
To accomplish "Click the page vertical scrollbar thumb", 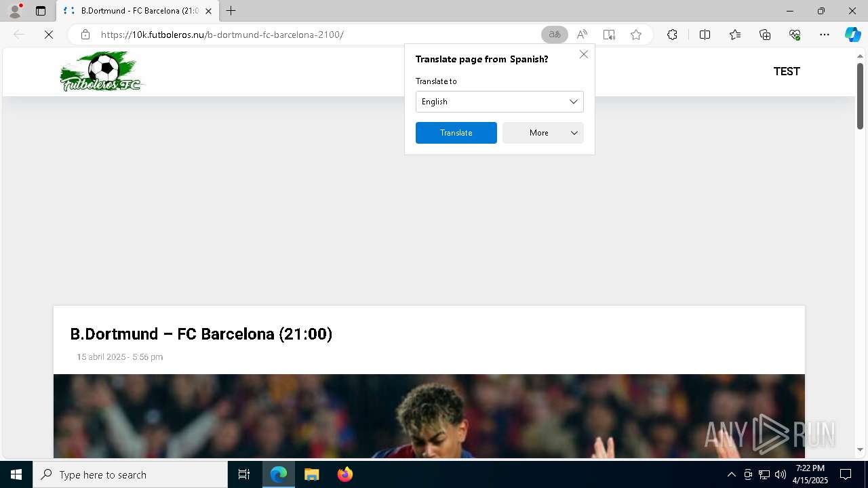I will click(x=860, y=95).
